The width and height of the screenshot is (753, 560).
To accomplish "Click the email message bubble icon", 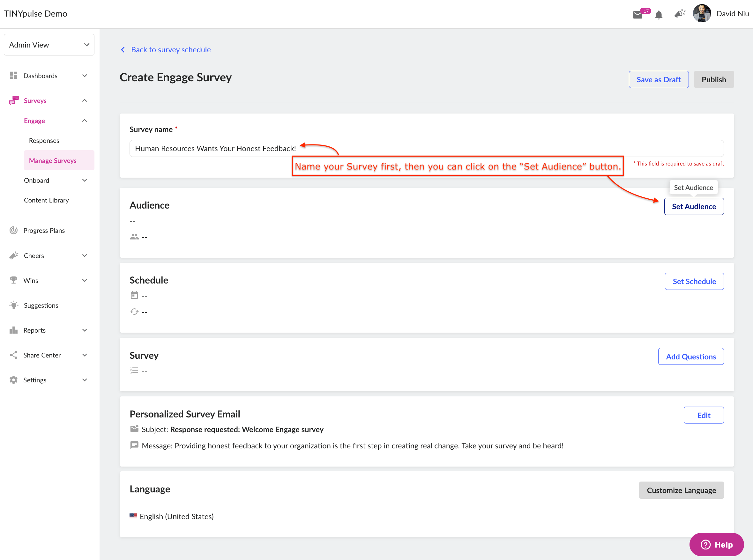I will click(134, 445).
